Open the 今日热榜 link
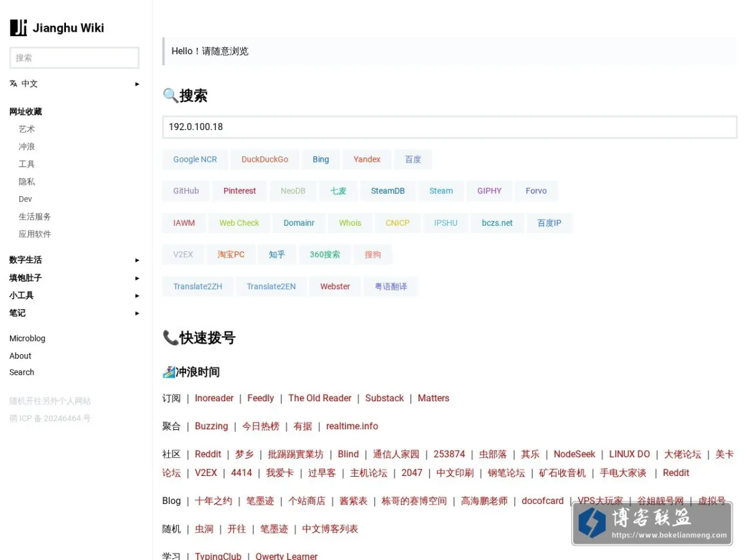Image resolution: width=747 pixels, height=560 pixels. [261, 426]
